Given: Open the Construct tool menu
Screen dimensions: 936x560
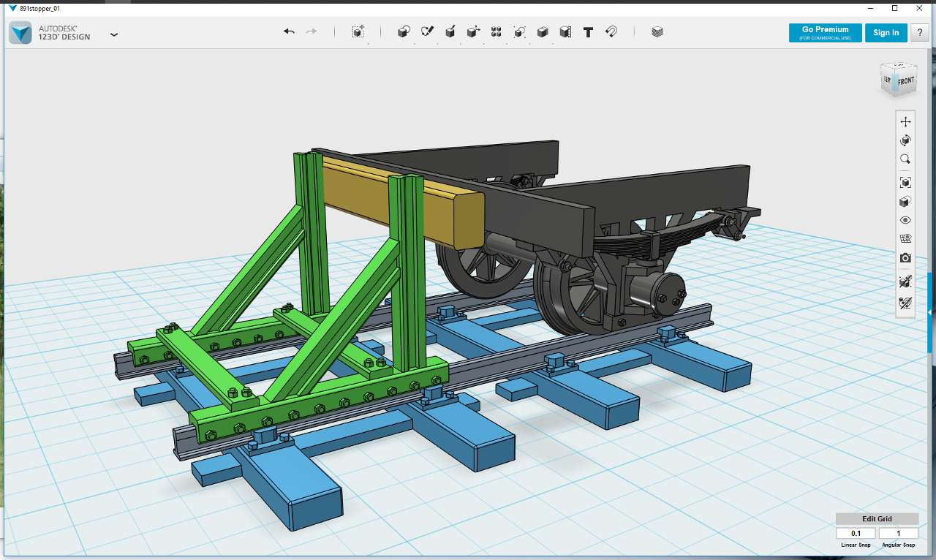Looking at the screenshot, I should click(x=450, y=32).
